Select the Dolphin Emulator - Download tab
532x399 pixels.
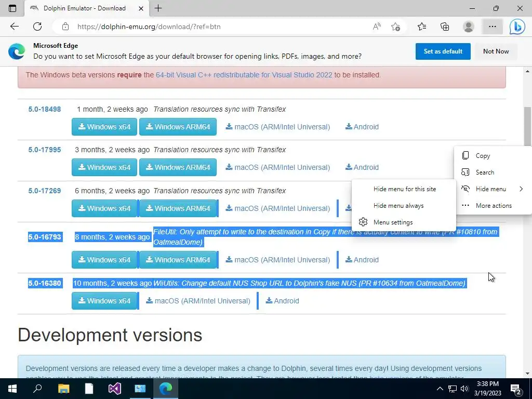(87, 8)
